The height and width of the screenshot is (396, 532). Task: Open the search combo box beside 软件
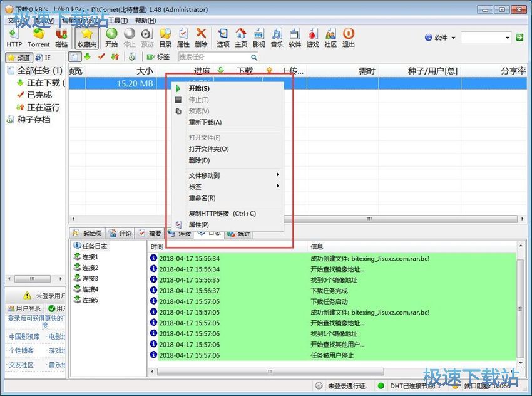(x=486, y=38)
